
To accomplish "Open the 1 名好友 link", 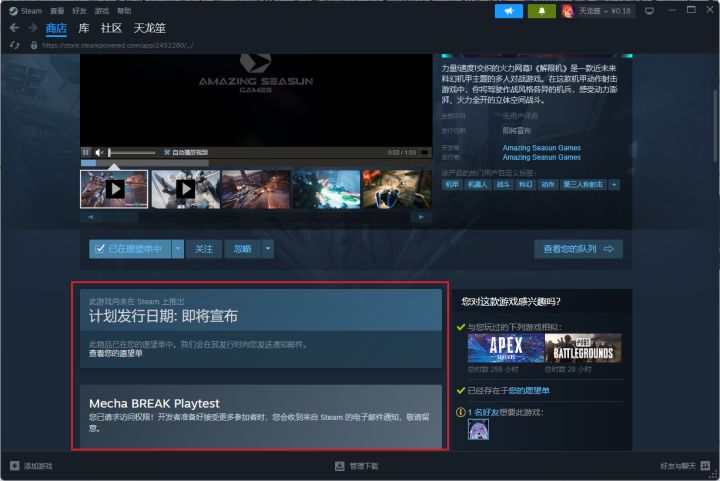I will tap(484, 412).
